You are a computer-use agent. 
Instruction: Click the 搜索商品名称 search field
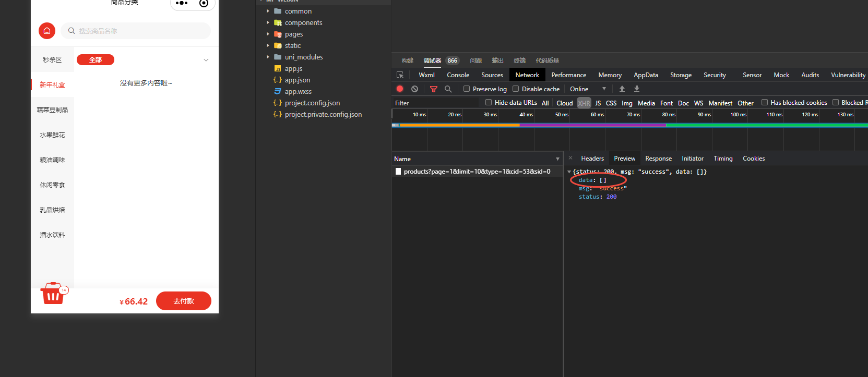pyautogui.click(x=136, y=31)
